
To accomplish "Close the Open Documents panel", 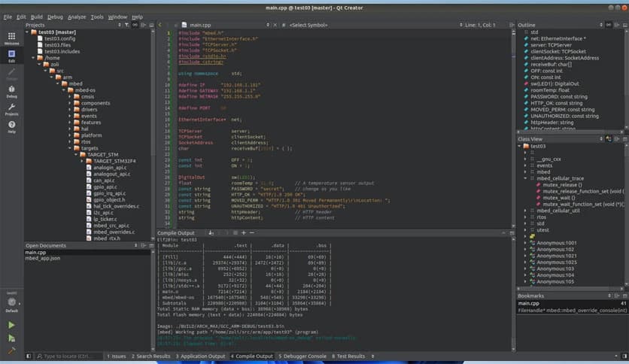I will pos(151,245).
